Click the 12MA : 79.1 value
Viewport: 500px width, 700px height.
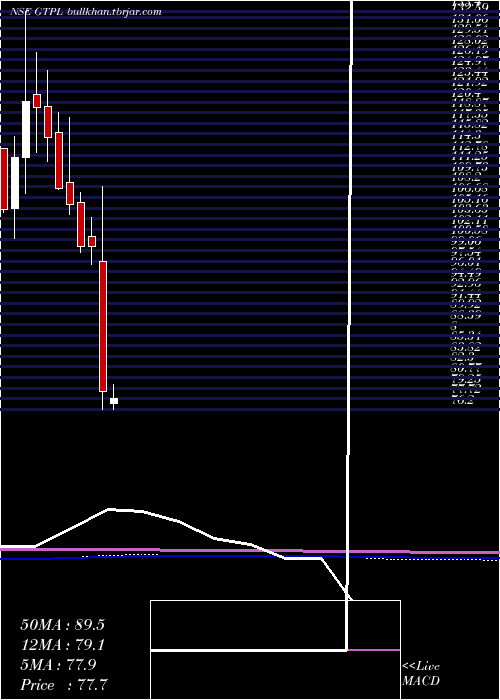[62, 645]
